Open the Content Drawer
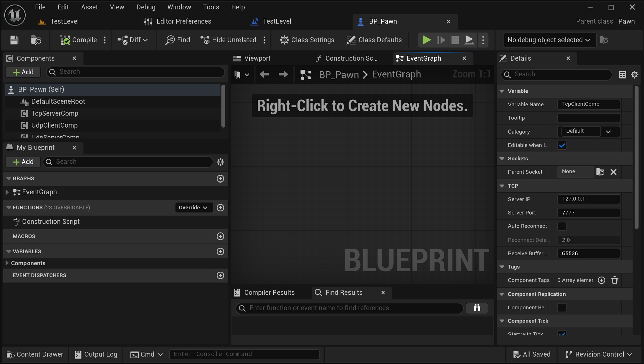644x364 pixels. tap(35, 354)
